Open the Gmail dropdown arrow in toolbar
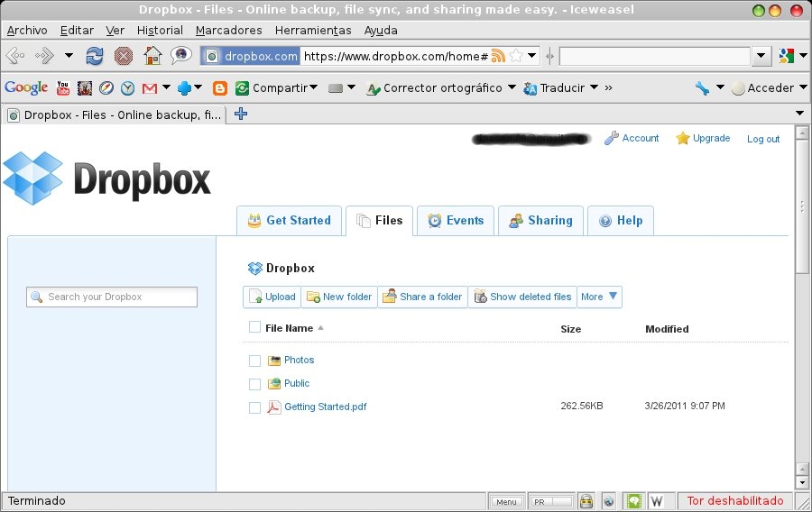 (166, 87)
